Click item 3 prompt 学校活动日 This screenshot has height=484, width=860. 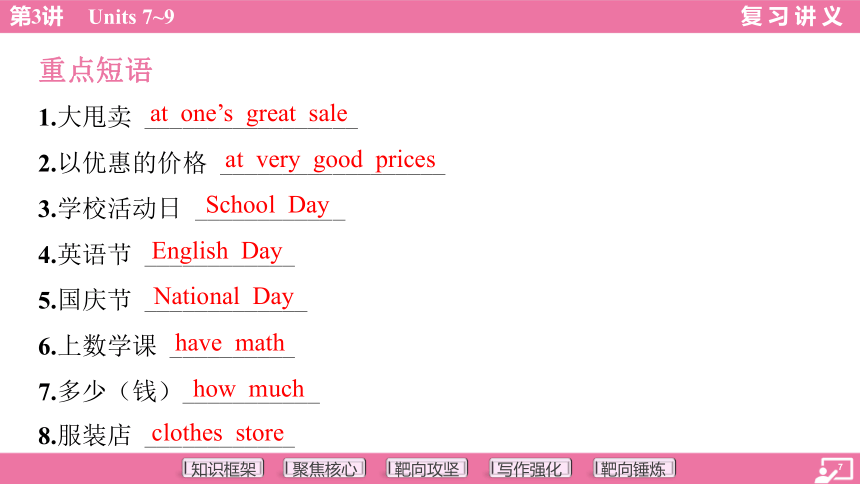(x=119, y=209)
